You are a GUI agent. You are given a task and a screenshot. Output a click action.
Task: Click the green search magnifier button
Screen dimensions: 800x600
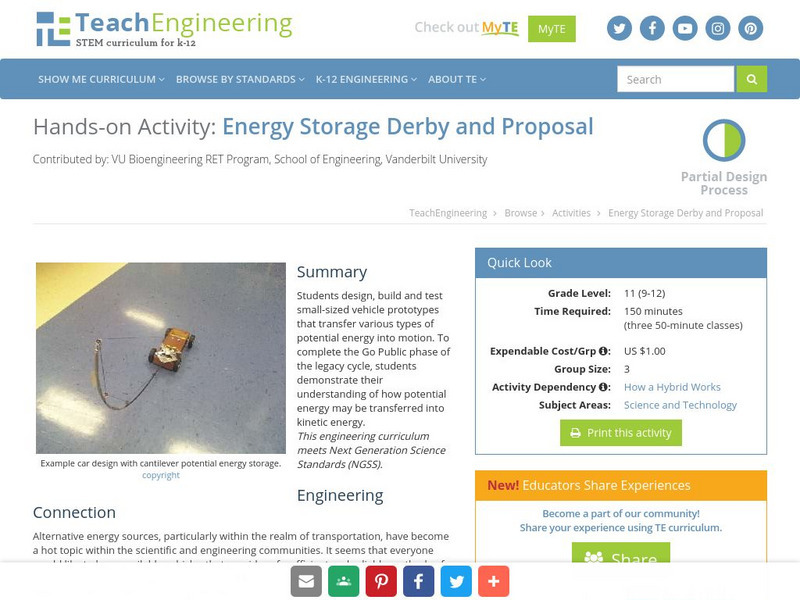pyautogui.click(x=751, y=79)
